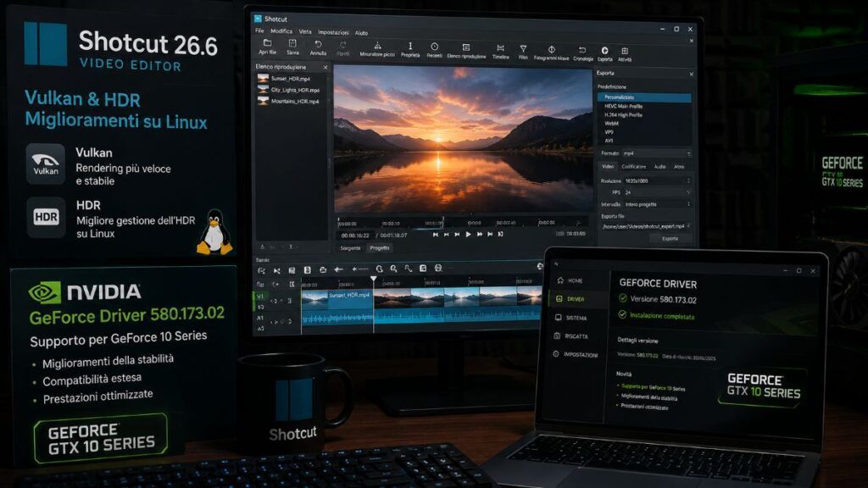This screenshot has width=868, height=488.
Task: Open Riscatta in GeForce sidebar
Action: (x=571, y=335)
